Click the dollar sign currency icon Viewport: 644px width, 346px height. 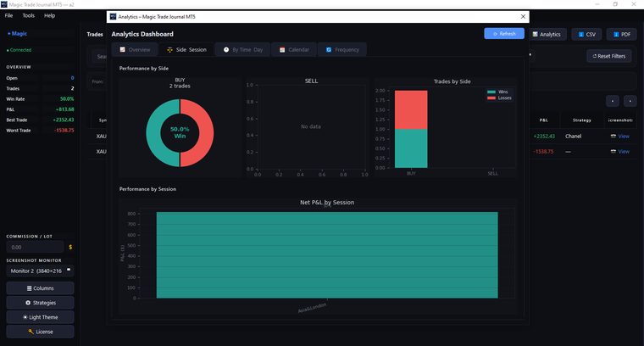tap(70, 248)
